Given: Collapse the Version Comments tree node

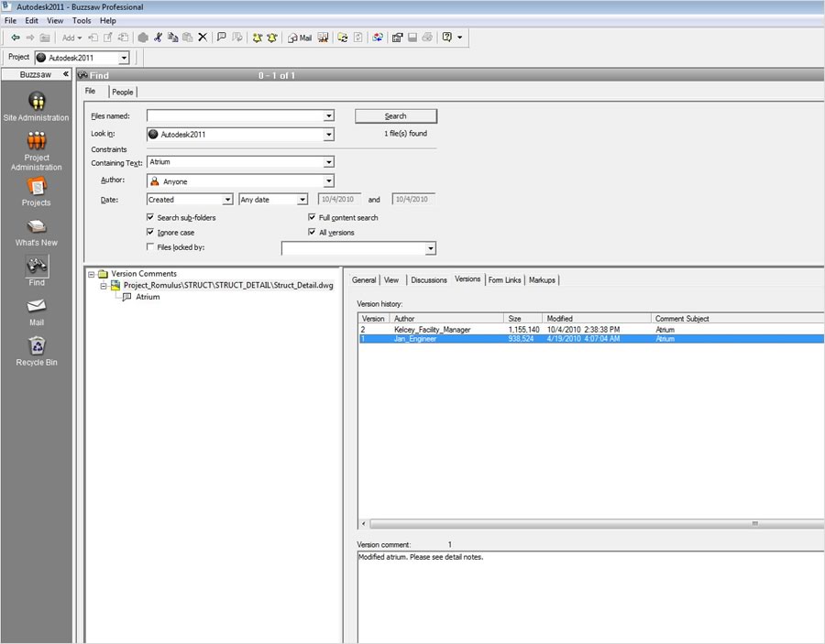Looking at the screenshot, I should 91,274.
